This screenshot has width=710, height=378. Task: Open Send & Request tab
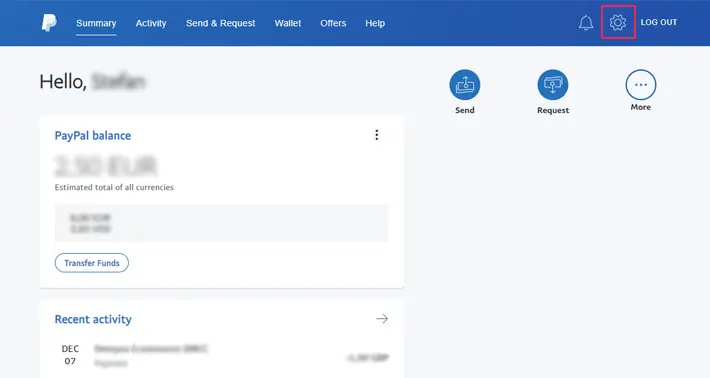pos(221,23)
